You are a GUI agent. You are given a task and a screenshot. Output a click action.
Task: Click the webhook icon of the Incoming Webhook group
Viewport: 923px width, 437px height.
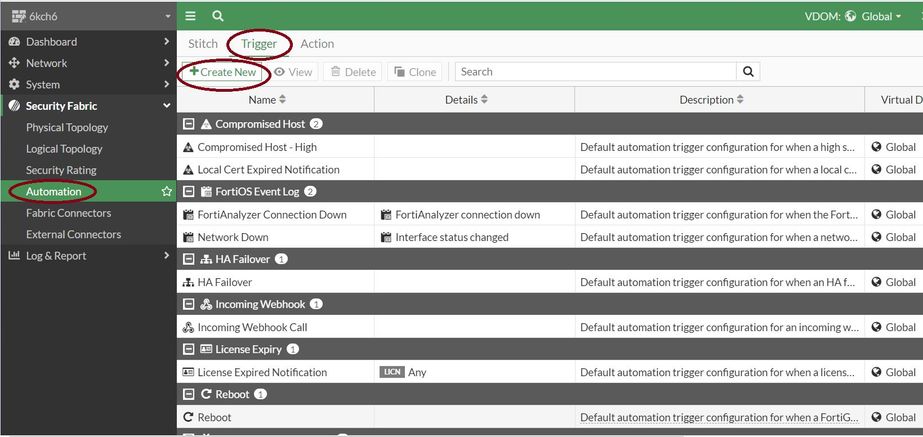click(x=206, y=304)
